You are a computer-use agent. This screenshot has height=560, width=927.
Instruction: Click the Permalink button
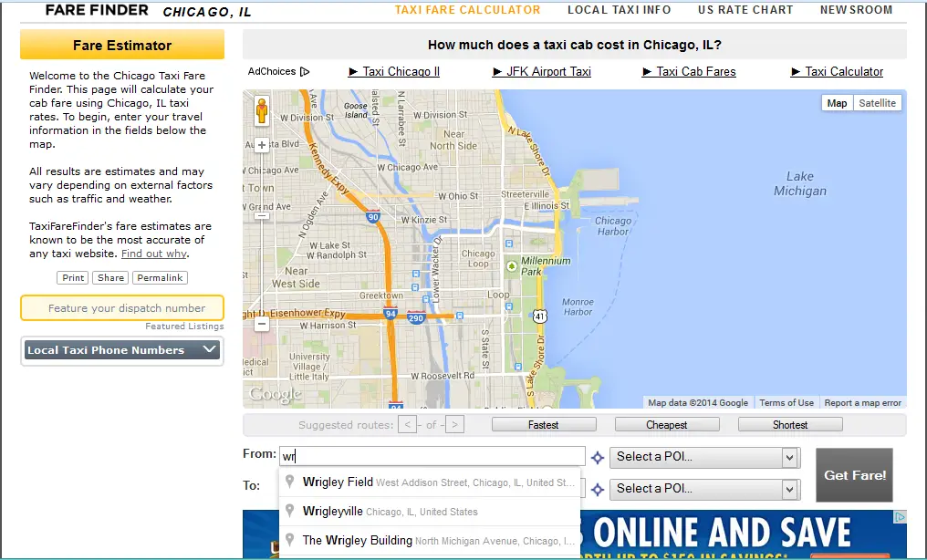pyautogui.click(x=160, y=277)
